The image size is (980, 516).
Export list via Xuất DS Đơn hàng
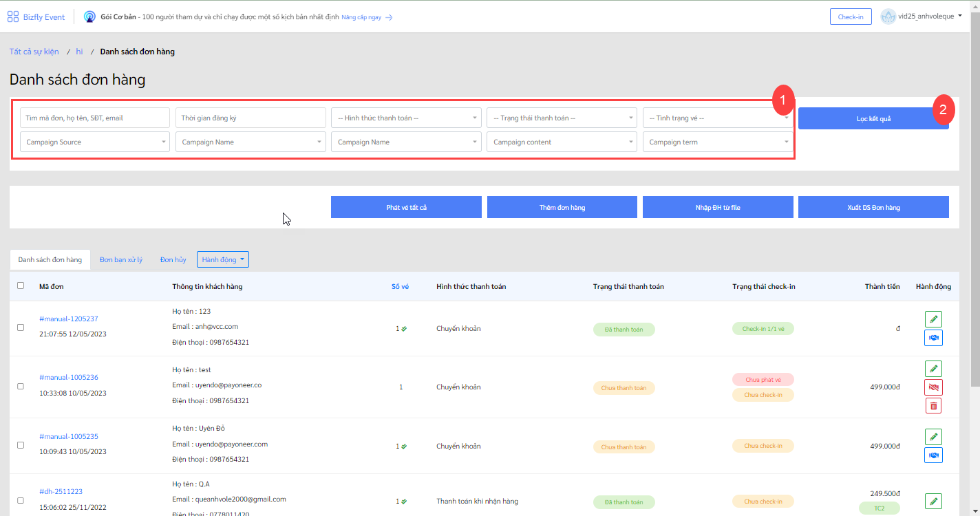pos(873,207)
